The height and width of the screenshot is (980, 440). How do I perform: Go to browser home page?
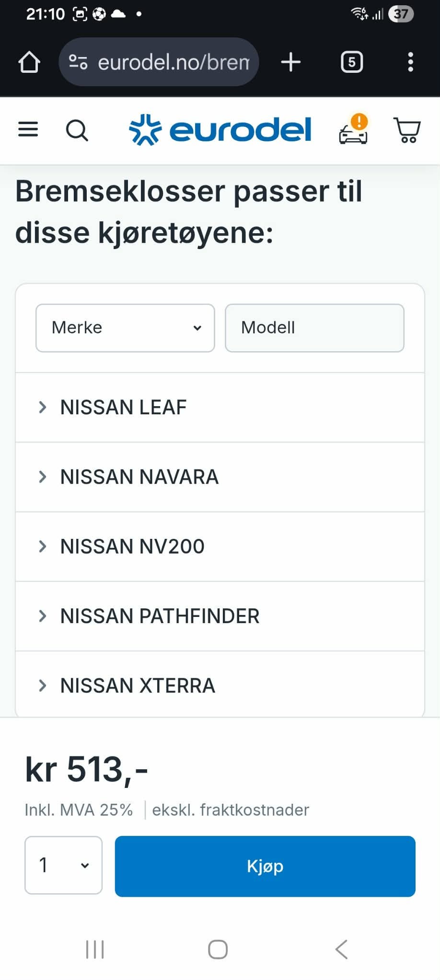pos(29,62)
